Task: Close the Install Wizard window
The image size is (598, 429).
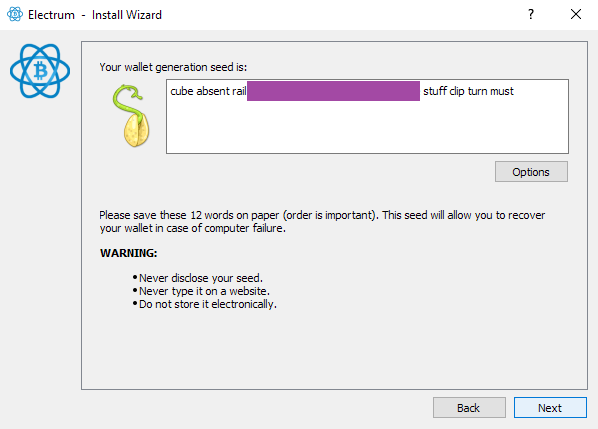Action: tap(575, 14)
